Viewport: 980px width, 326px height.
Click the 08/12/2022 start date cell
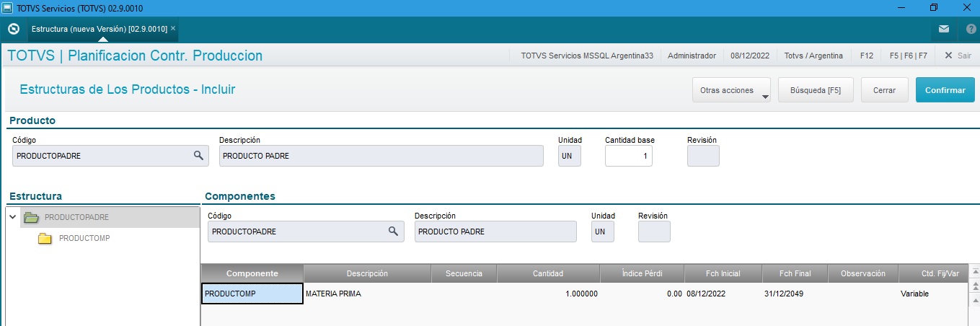723,294
